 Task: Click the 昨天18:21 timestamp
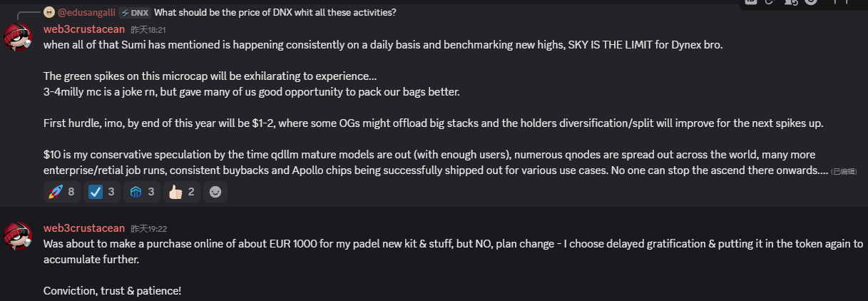click(x=148, y=30)
